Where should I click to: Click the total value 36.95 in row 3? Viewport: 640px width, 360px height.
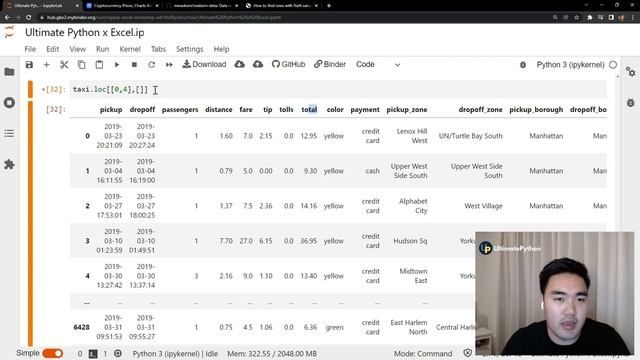click(309, 241)
